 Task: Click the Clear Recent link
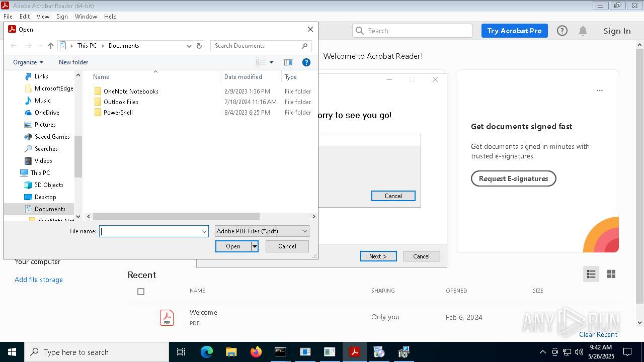point(598,334)
